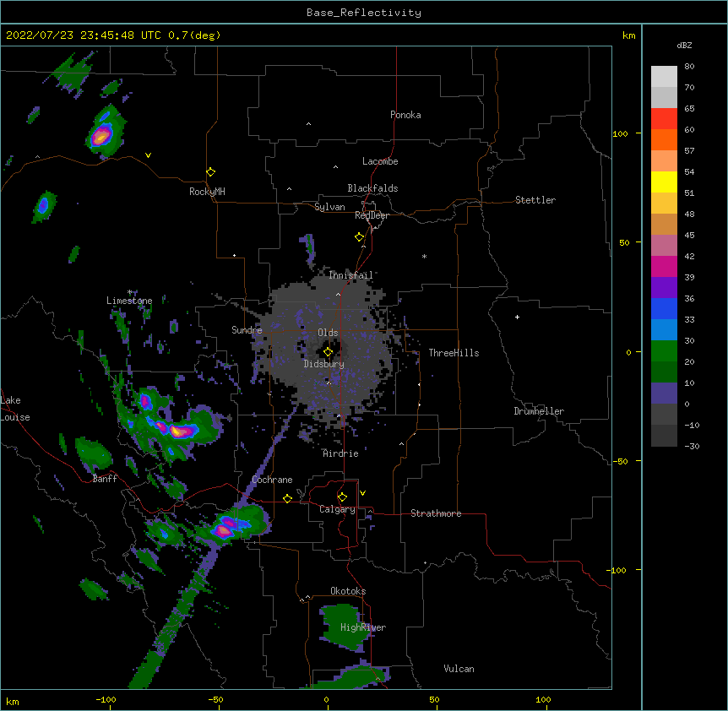This screenshot has height=711, width=728.
Task: Click the bright yellow 54-51 dBZ swatch
Action: [664, 182]
